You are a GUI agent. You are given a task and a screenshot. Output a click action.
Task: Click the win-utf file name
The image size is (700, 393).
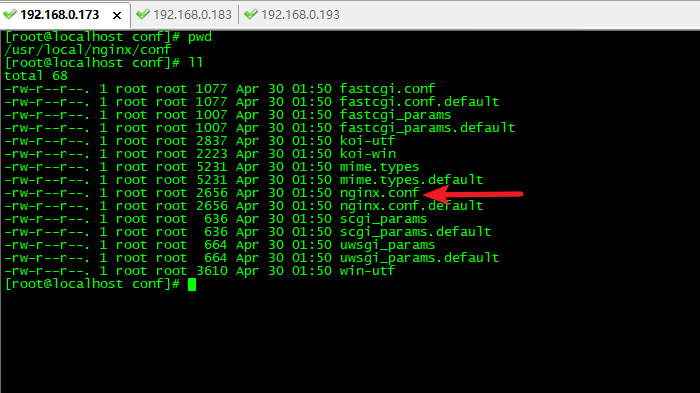tap(367, 271)
